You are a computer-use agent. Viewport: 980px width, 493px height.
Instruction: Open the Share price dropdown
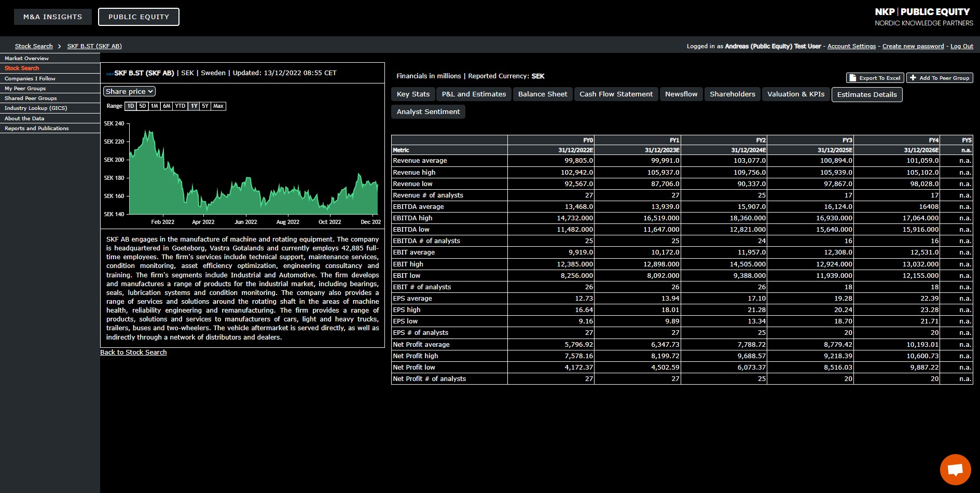[129, 92]
